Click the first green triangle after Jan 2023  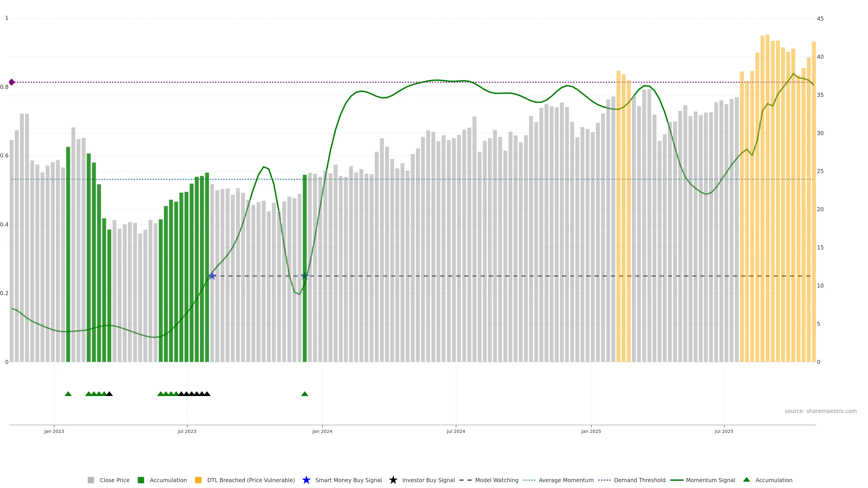tap(68, 394)
